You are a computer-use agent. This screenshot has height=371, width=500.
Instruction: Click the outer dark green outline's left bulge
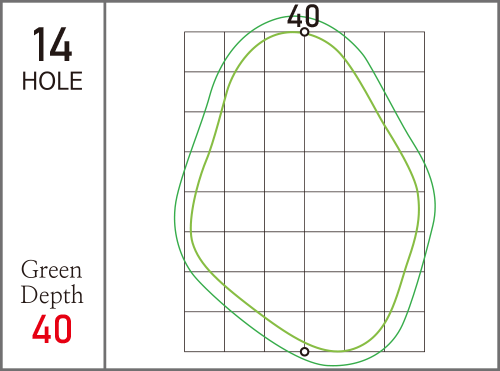(175, 213)
